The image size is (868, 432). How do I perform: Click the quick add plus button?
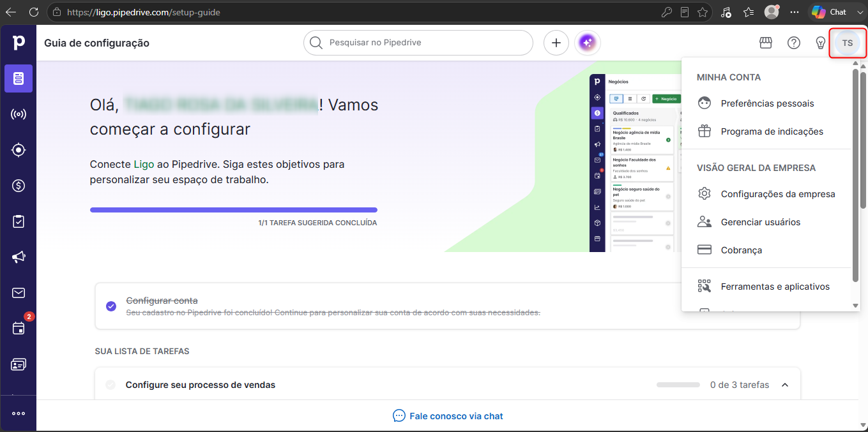pos(556,43)
